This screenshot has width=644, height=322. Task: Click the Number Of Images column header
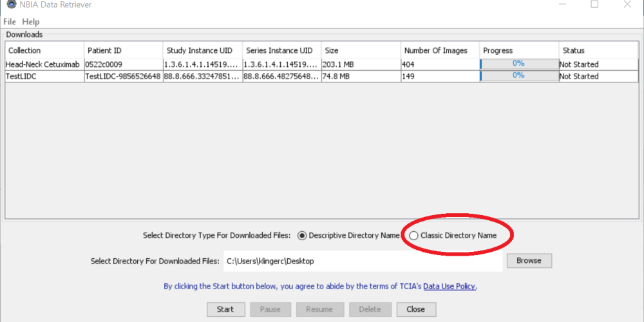[440, 50]
